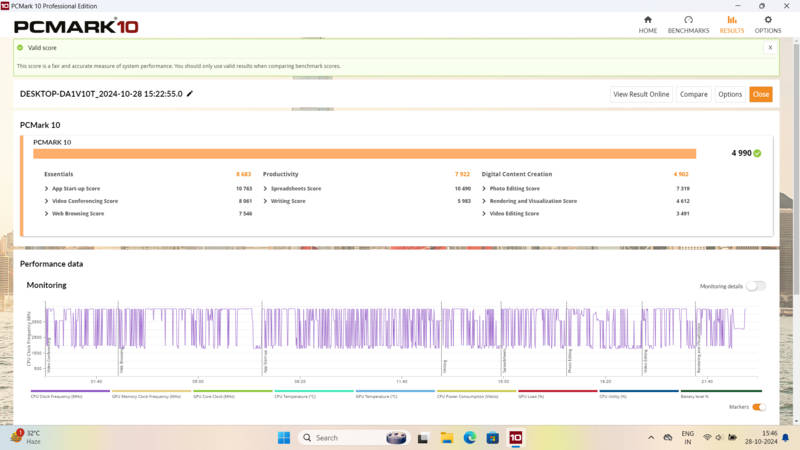Open the Home tab icon

(647, 20)
